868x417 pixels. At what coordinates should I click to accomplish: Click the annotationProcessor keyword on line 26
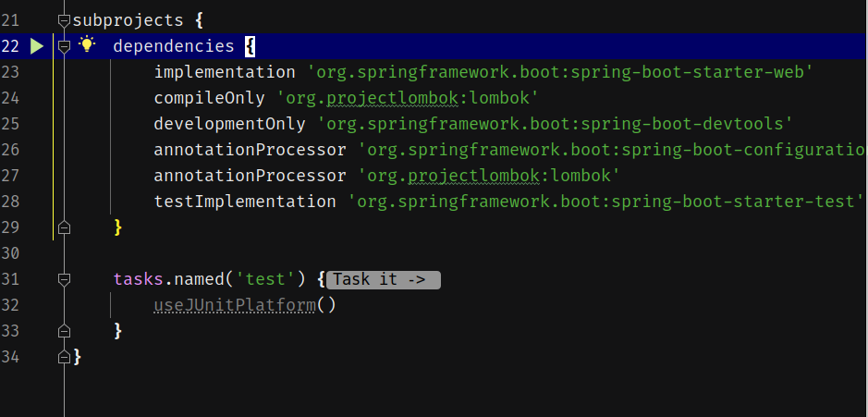click(x=250, y=150)
